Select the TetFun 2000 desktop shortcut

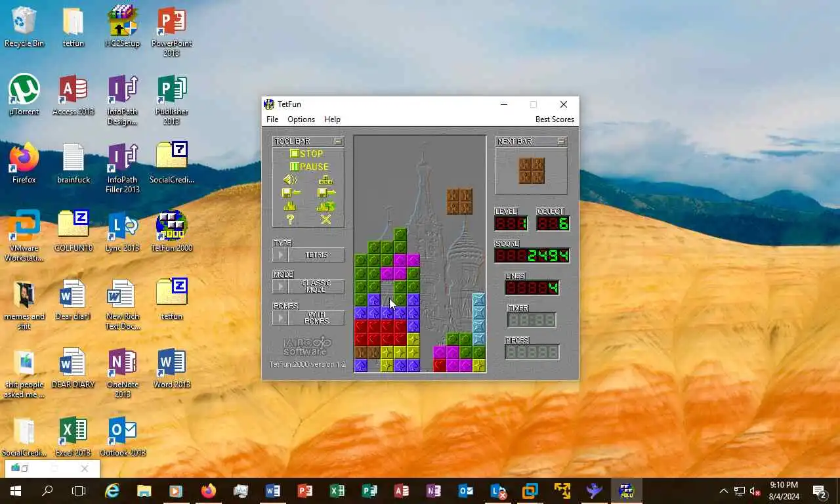click(172, 232)
